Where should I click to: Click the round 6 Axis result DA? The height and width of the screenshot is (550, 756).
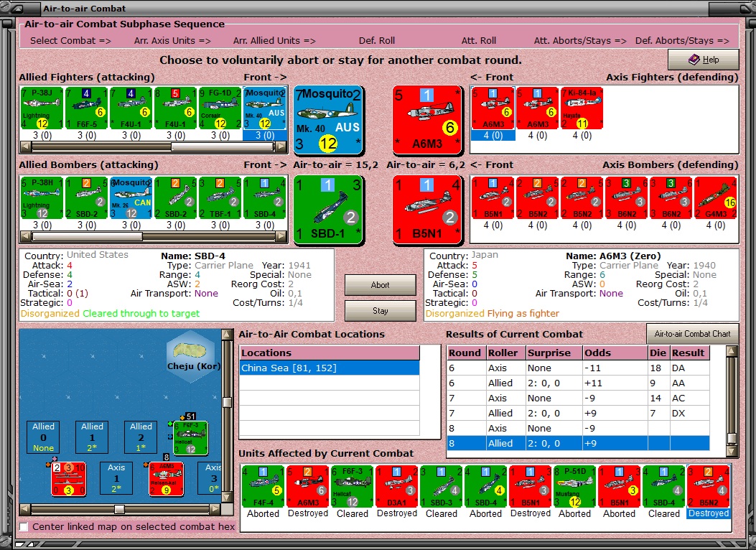pyautogui.click(x=690, y=368)
